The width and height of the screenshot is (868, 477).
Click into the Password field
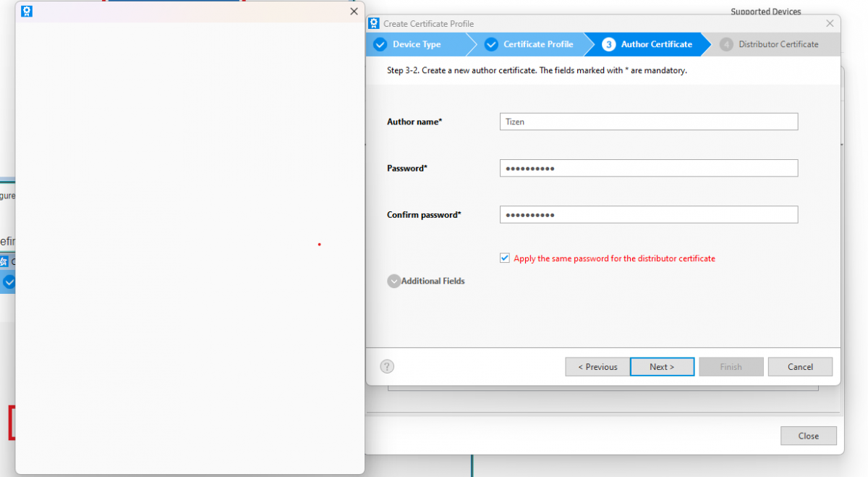(648, 168)
